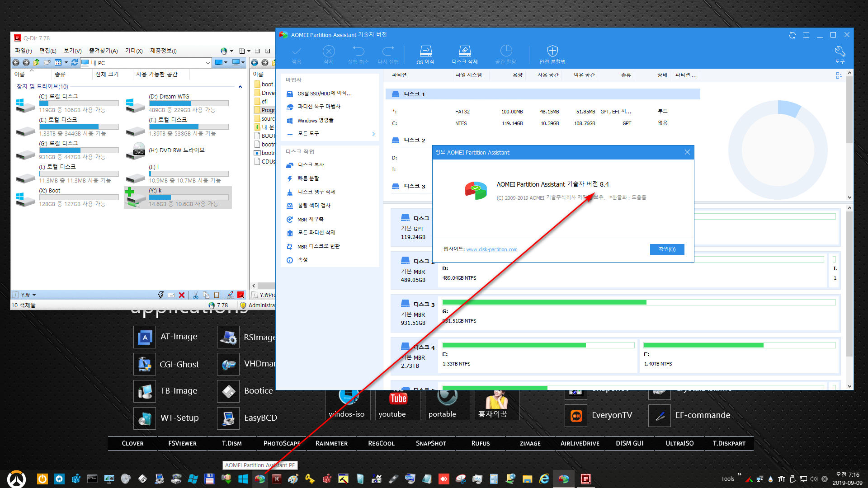Click the OS 이식 toolbar icon in AOMEI
The height and width of the screenshot is (488, 868).
pos(425,55)
